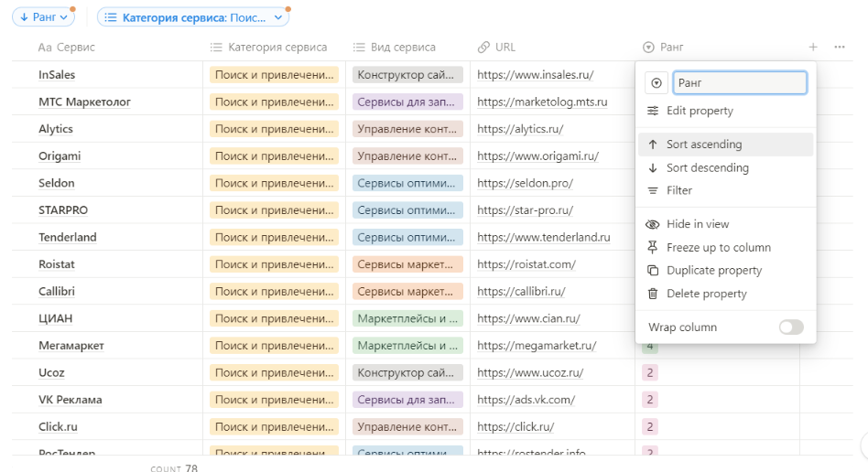The height and width of the screenshot is (472, 868).
Task: Open the https://ads.vk.com/ link
Action: point(526,400)
